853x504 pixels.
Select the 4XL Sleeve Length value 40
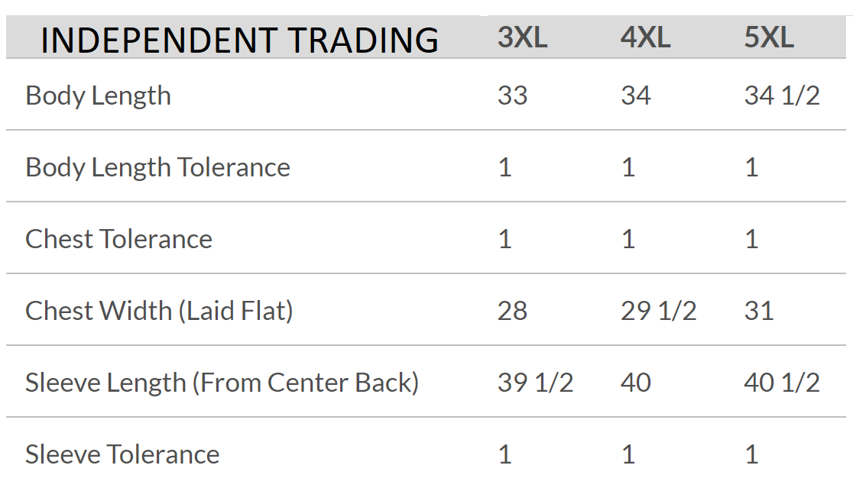tap(635, 383)
